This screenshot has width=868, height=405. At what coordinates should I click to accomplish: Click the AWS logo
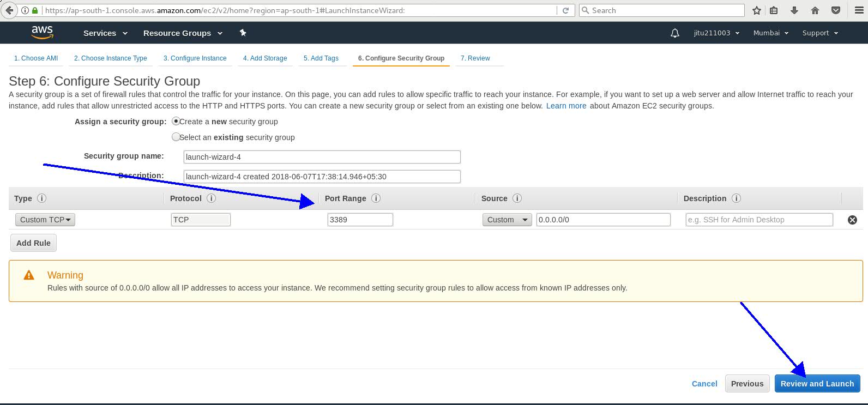pos(42,33)
